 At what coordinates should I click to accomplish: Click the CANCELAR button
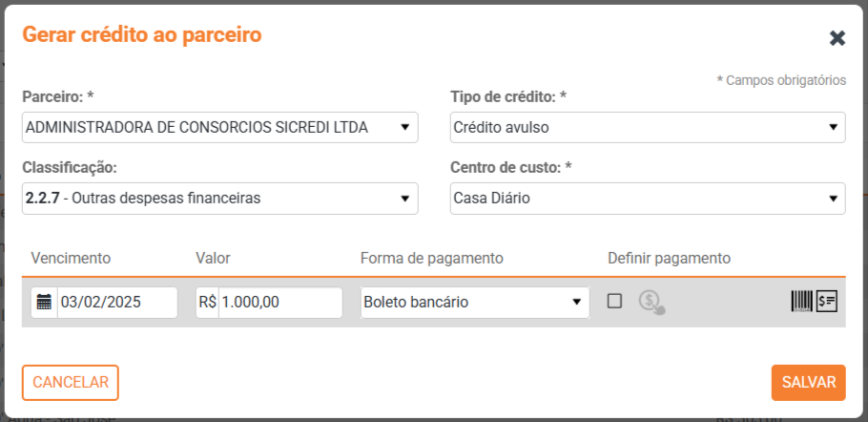tap(71, 382)
